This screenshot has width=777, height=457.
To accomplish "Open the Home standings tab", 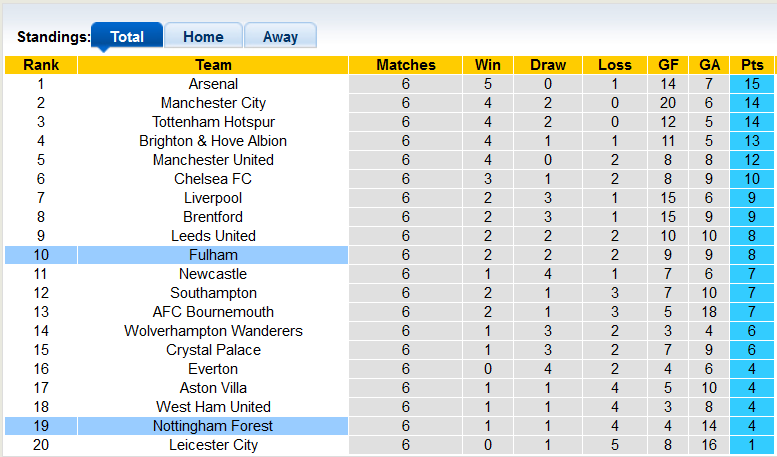I will click(x=203, y=37).
